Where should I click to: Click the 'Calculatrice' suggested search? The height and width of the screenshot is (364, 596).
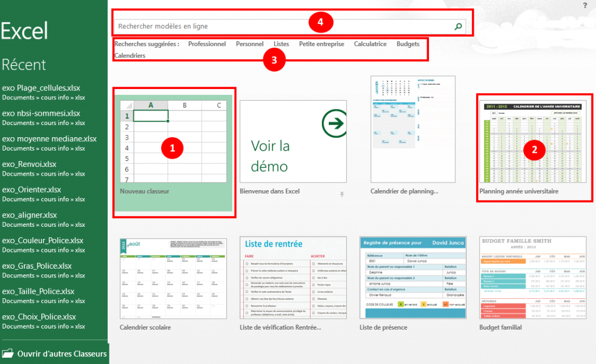(x=370, y=44)
